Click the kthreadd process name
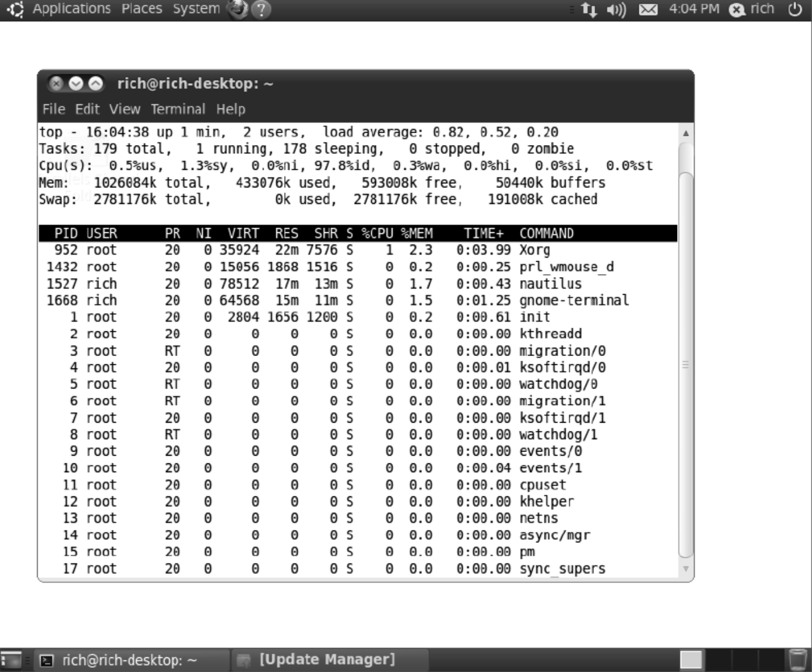 click(550, 334)
